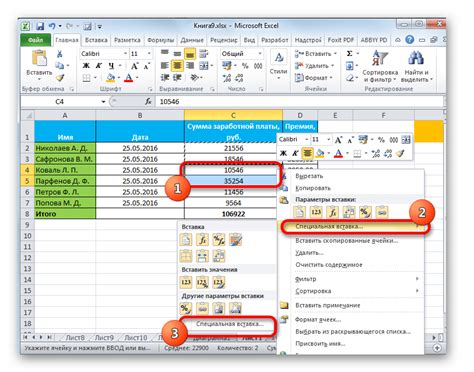Click Специальная вставка… link in paste submenu

tap(229, 324)
